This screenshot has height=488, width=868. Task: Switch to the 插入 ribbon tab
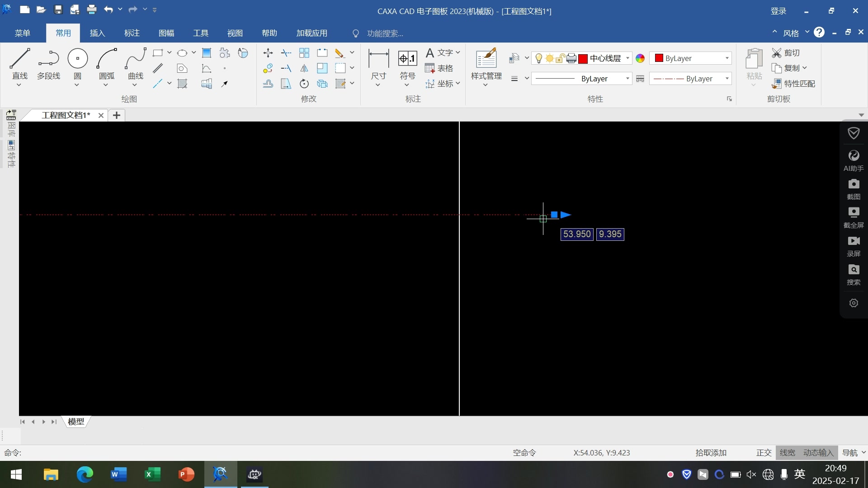point(97,33)
